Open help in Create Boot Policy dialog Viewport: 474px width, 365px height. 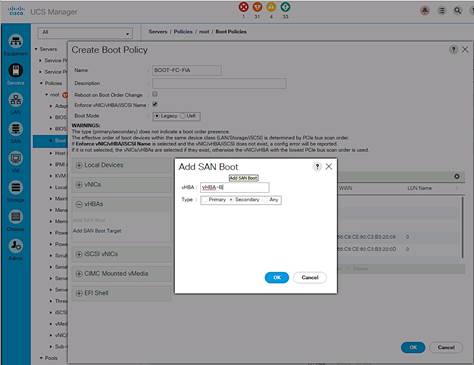point(453,50)
